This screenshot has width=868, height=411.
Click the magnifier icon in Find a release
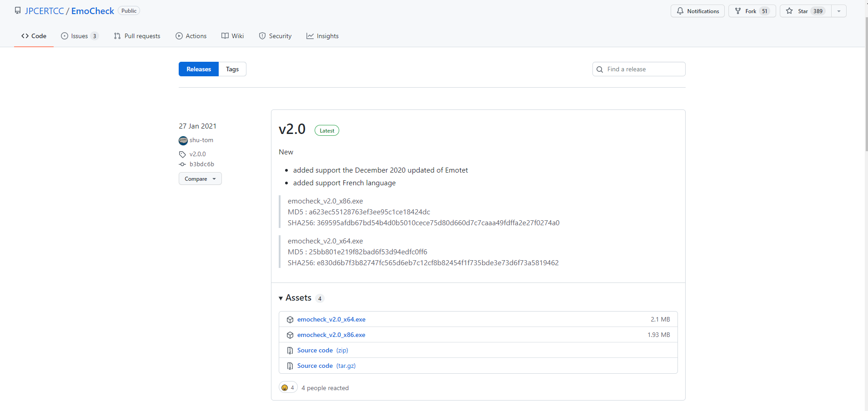click(x=600, y=69)
